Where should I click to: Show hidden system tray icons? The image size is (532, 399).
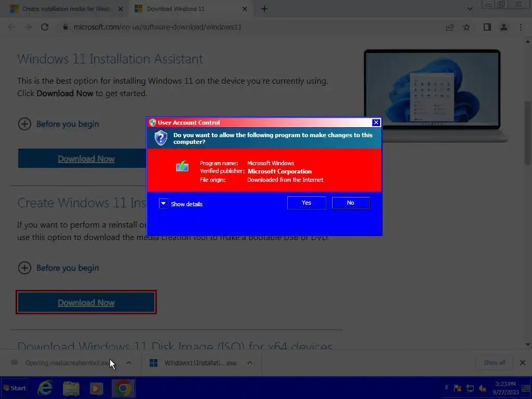[446, 388]
